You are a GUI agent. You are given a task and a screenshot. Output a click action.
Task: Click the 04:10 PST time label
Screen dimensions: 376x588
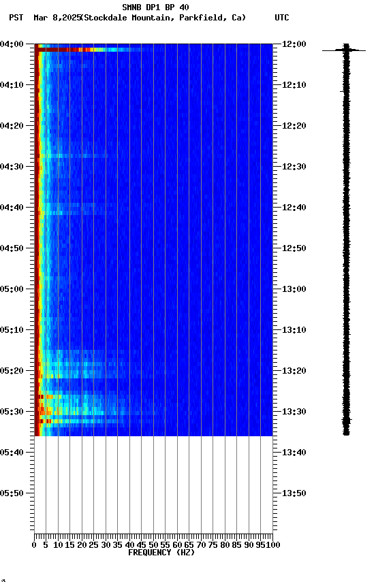(12, 85)
